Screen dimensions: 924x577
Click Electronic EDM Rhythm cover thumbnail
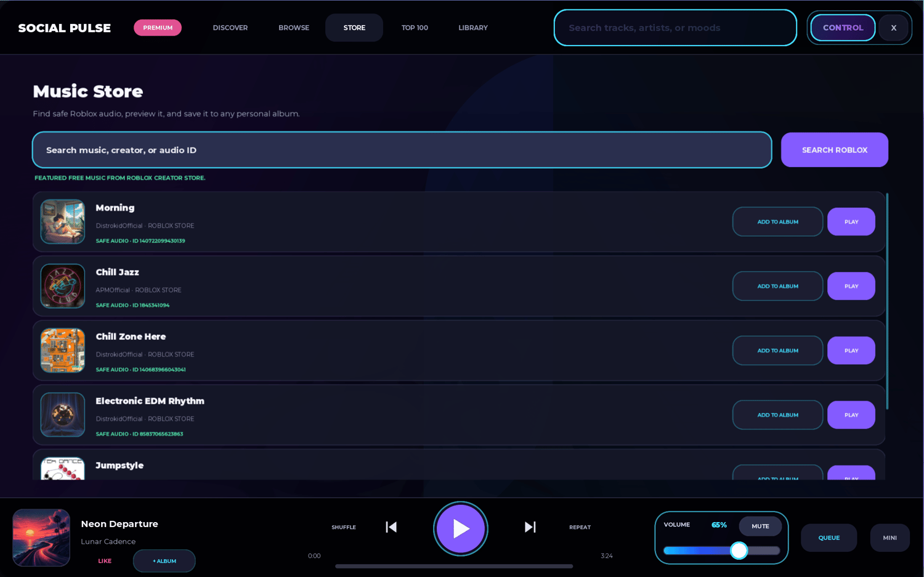(63, 415)
